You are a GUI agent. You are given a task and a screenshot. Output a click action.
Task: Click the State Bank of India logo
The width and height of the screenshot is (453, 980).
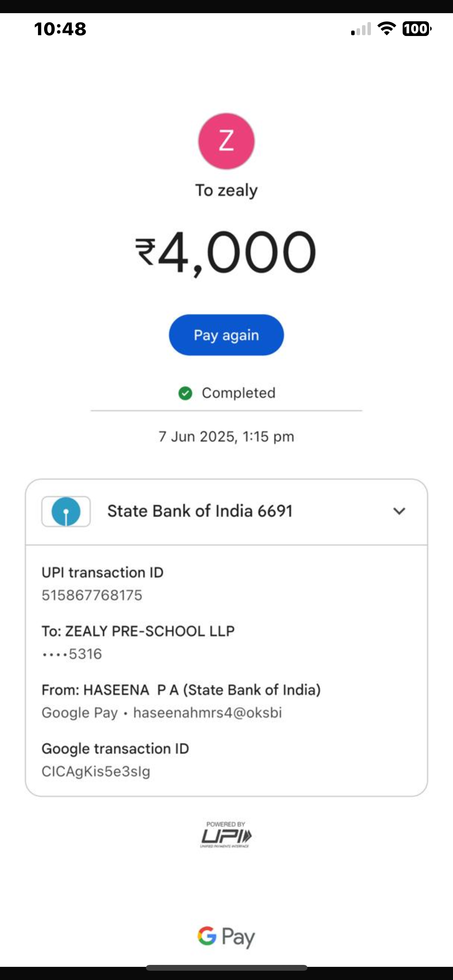pos(66,511)
